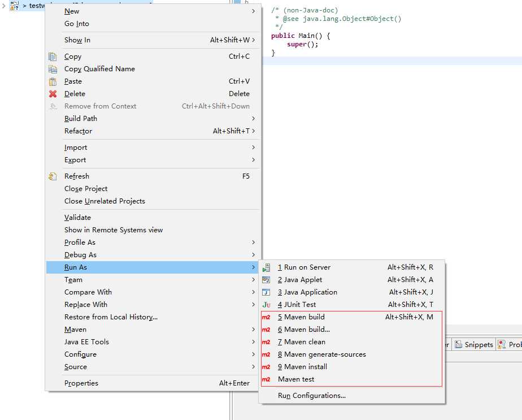This screenshot has height=420, width=522.
Task: Open the Refactor submenu
Action: (153, 131)
